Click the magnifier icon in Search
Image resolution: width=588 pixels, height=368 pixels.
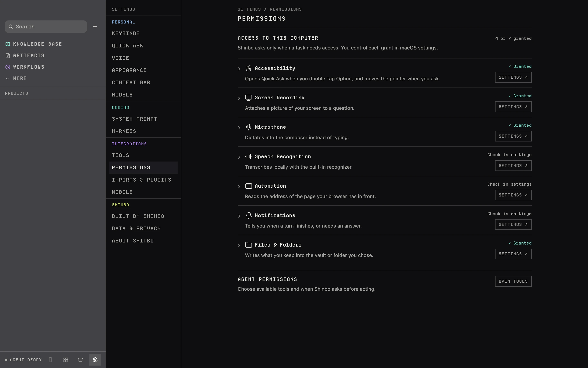(11, 27)
